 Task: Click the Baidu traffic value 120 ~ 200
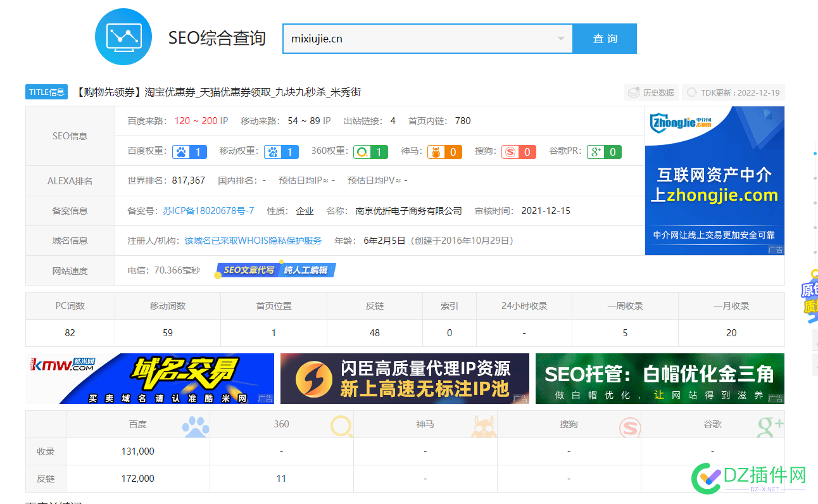pos(196,121)
